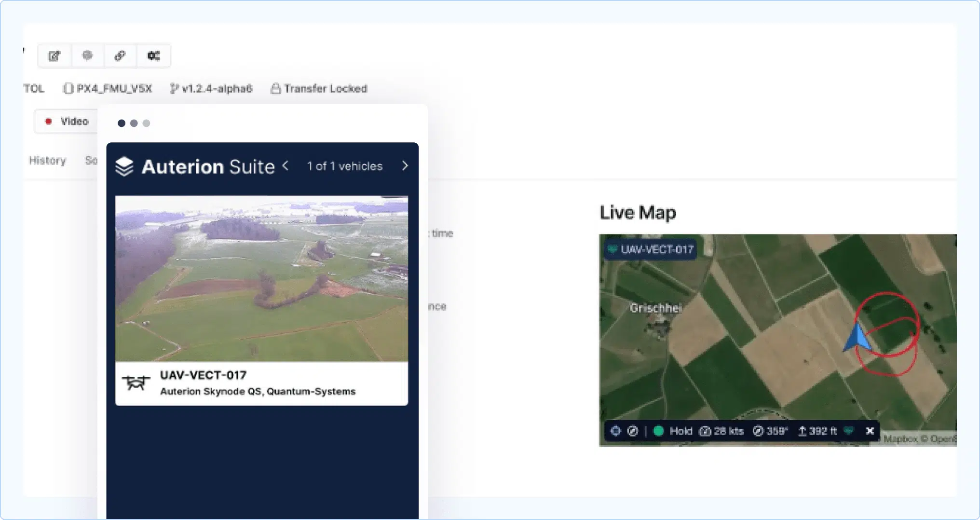
Task: Go to previous vehicle with left chevron
Action: coord(286,166)
